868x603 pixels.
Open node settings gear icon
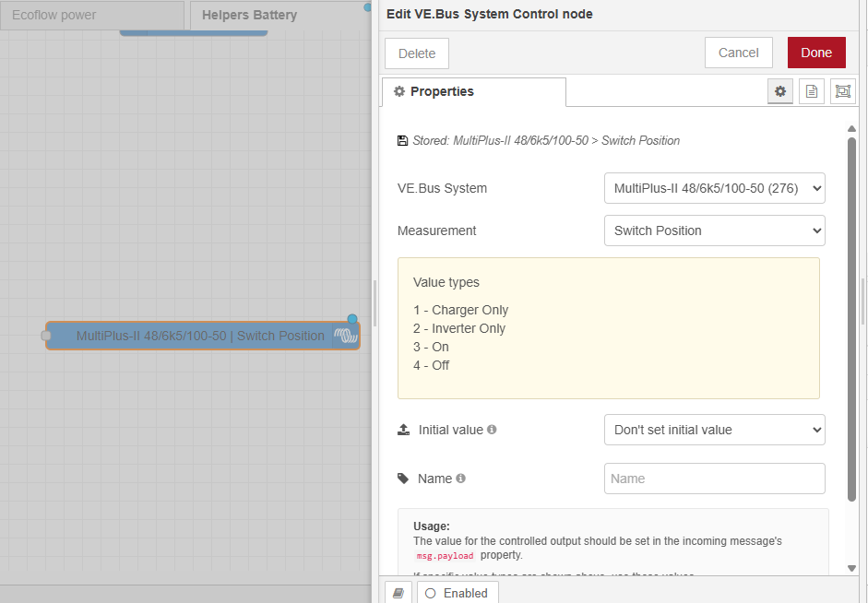point(780,91)
